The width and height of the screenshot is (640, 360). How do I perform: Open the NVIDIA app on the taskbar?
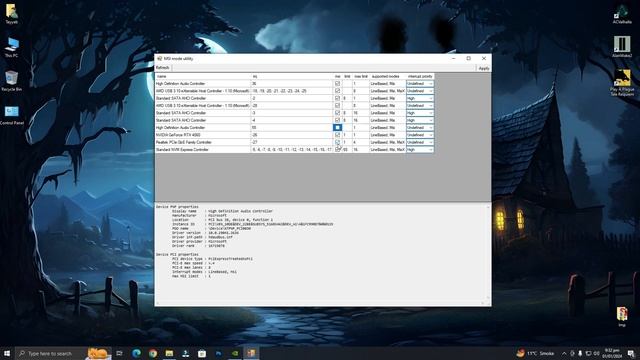[235, 353]
